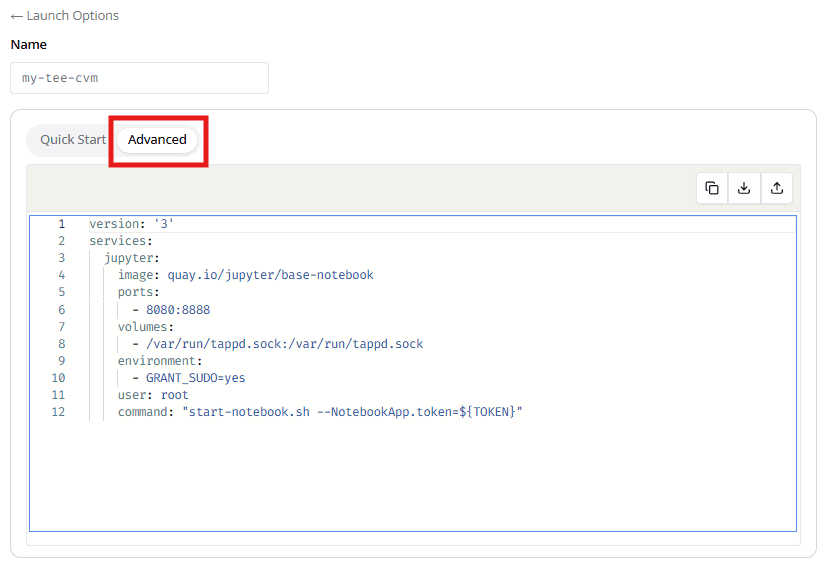Click the services: line in the editor
This screenshot has height=563, width=820.
(120, 241)
